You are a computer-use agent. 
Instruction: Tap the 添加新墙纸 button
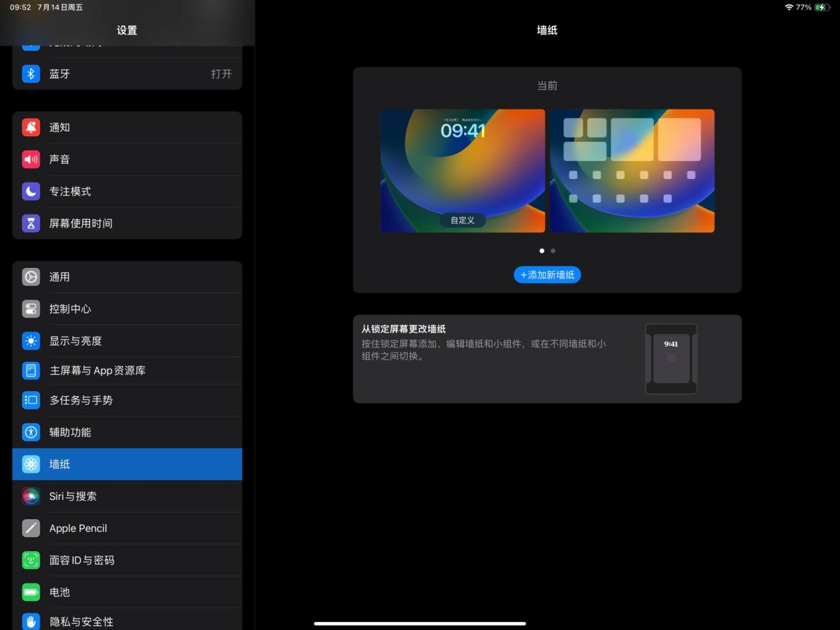click(x=547, y=275)
